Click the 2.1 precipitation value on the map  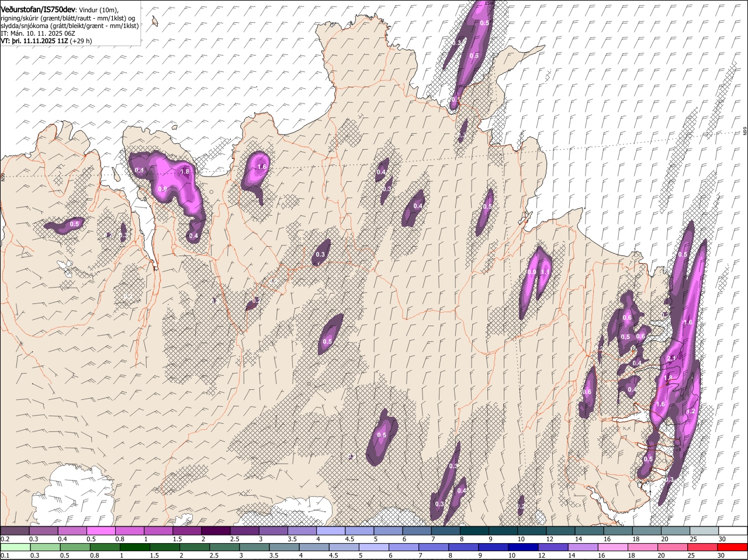tap(671, 358)
